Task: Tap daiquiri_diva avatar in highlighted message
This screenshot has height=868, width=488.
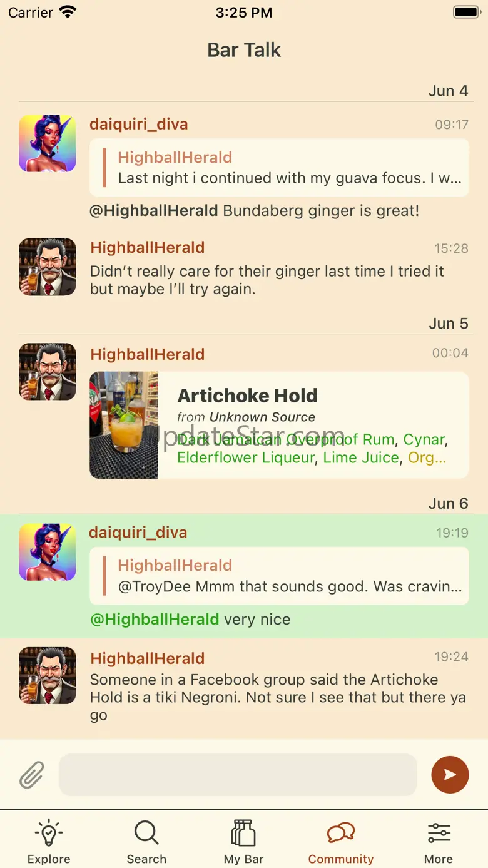Action: pyautogui.click(x=48, y=552)
